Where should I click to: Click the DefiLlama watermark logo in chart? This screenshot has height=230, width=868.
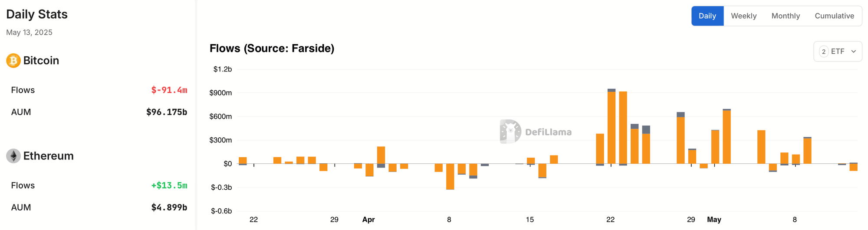click(x=536, y=132)
